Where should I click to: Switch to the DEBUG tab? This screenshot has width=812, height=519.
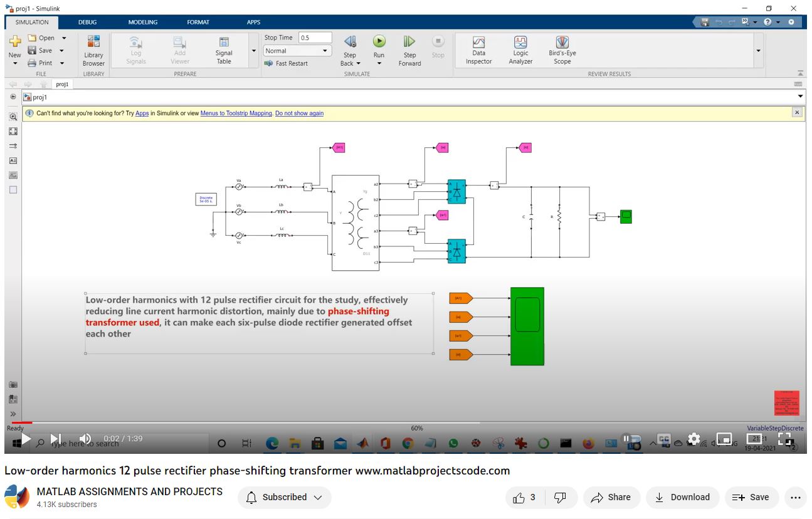(87, 22)
